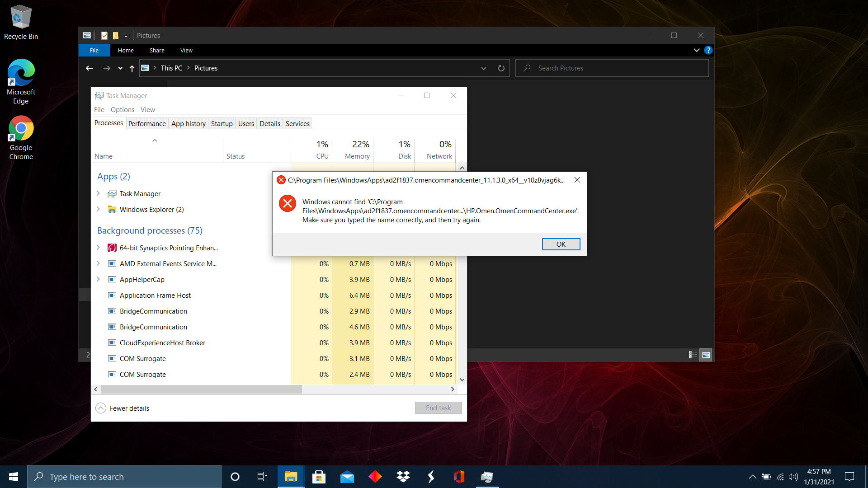Click the Task View taskbar icon
Viewport: 868px width, 488px height.
262,477
